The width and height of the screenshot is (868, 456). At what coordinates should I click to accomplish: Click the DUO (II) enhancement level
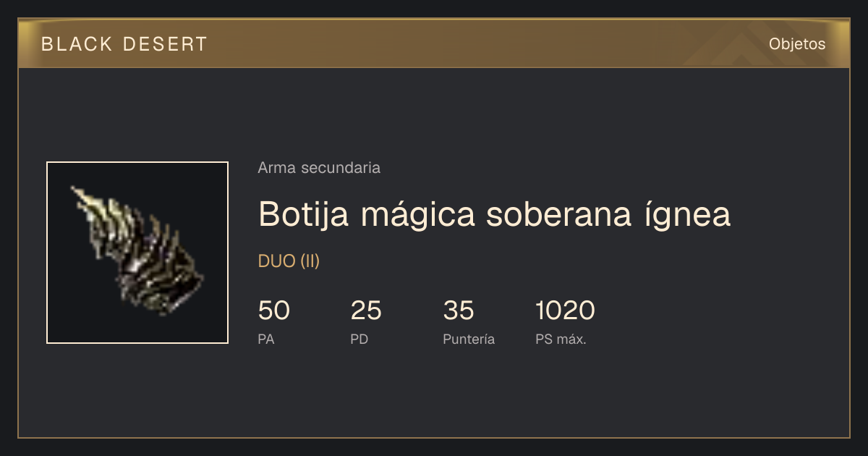coord(289,261)
